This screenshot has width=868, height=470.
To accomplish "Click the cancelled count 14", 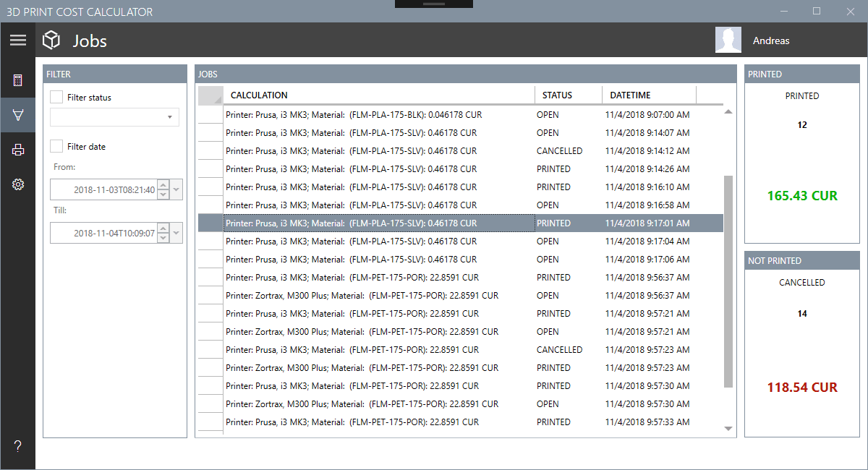I will [802, 314].
